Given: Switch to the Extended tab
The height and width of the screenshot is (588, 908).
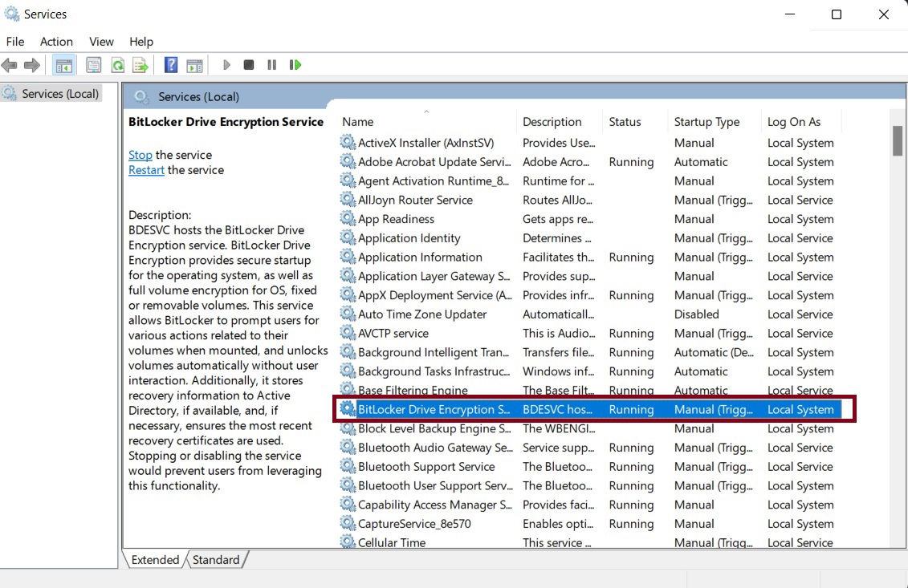Looking at the screenshot, I should [155, 560].
